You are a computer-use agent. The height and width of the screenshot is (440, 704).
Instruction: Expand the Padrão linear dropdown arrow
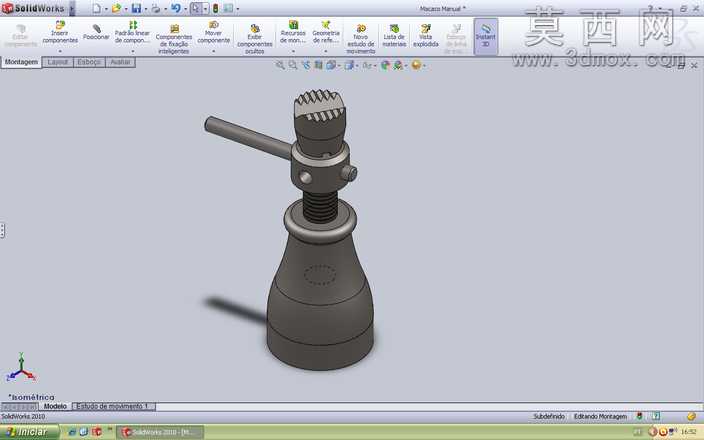tap(132, 51)
